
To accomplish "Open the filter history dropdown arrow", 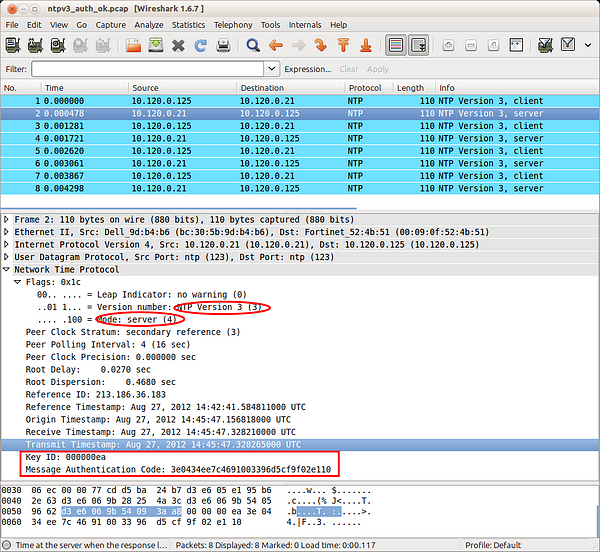I will coord(272,69).
